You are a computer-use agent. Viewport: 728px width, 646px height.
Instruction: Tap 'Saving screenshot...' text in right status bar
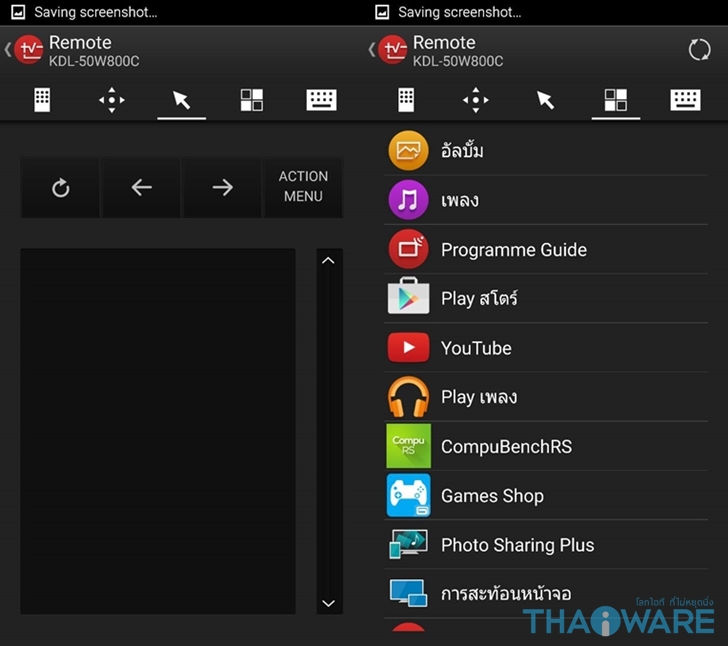pyautogui.click(x=460, y=12)
